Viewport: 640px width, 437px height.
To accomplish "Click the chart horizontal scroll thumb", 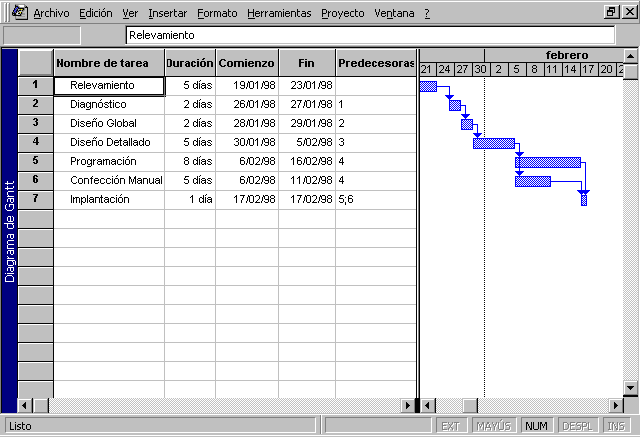I will [470, 406].
